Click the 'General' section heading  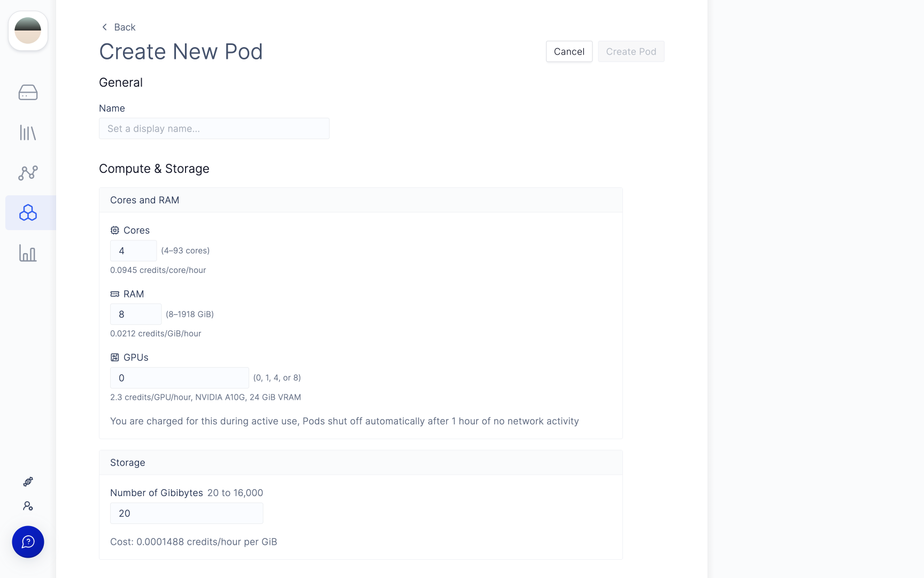pos(121,82)
